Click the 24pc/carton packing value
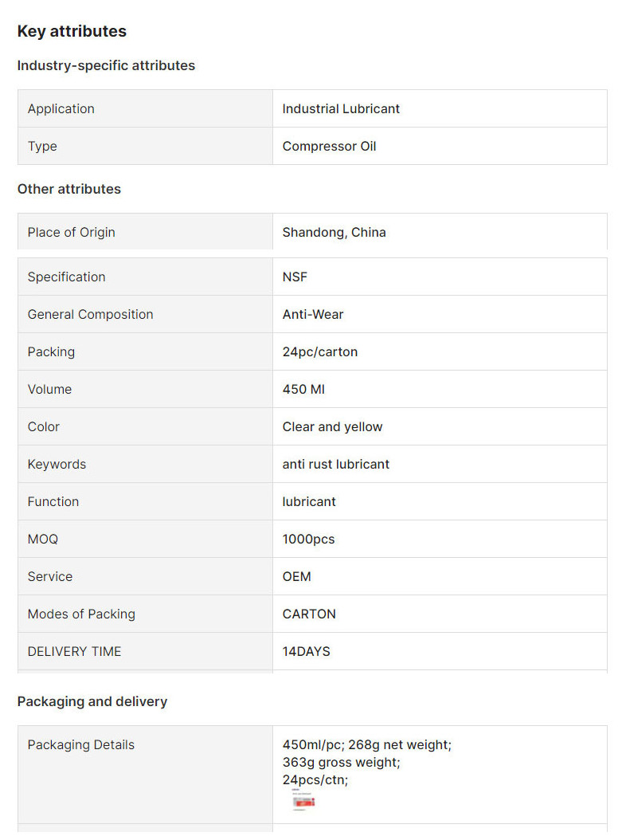Image resolution: width=626 pixels, height=840 pixels. (x=319, y=352)
